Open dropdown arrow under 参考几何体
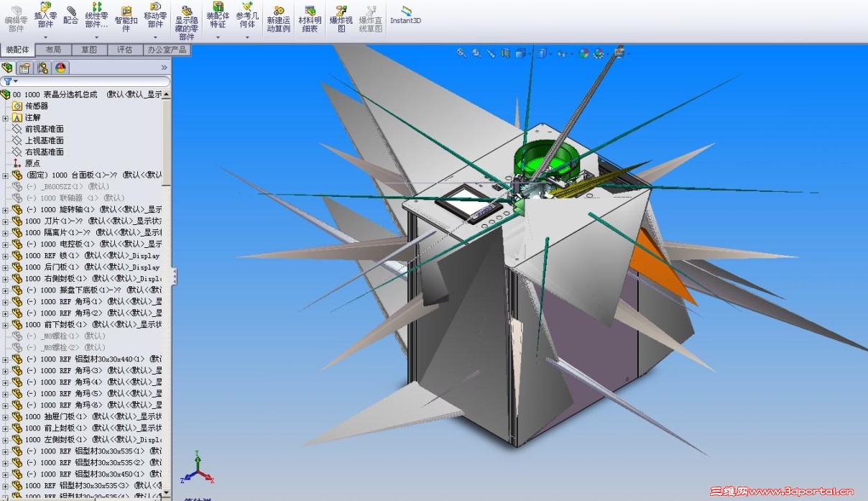This screenshot has width=868, height=501. (247, 37)
